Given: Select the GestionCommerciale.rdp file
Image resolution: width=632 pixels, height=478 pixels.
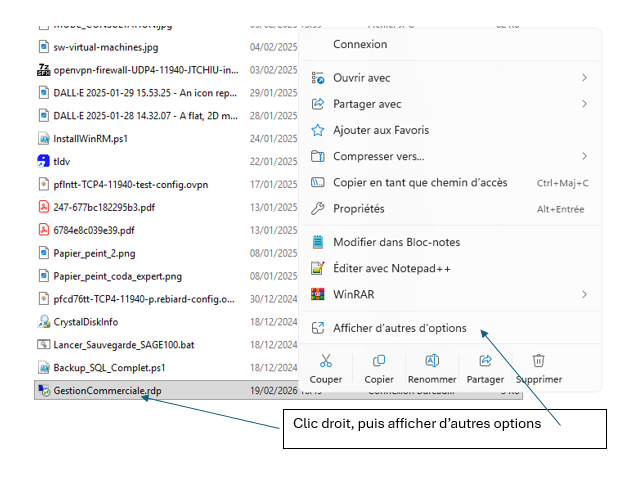Looking at the screenshot, I should [107, 391].
